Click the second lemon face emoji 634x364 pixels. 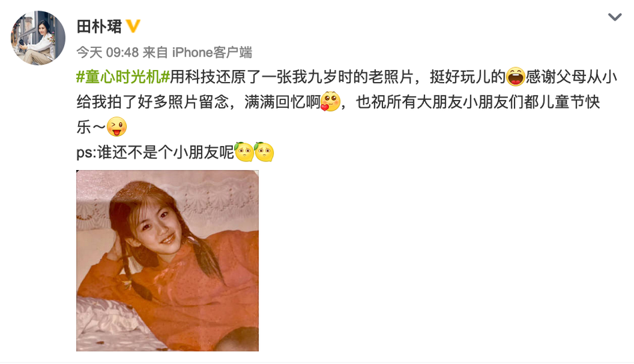point(264,152)
